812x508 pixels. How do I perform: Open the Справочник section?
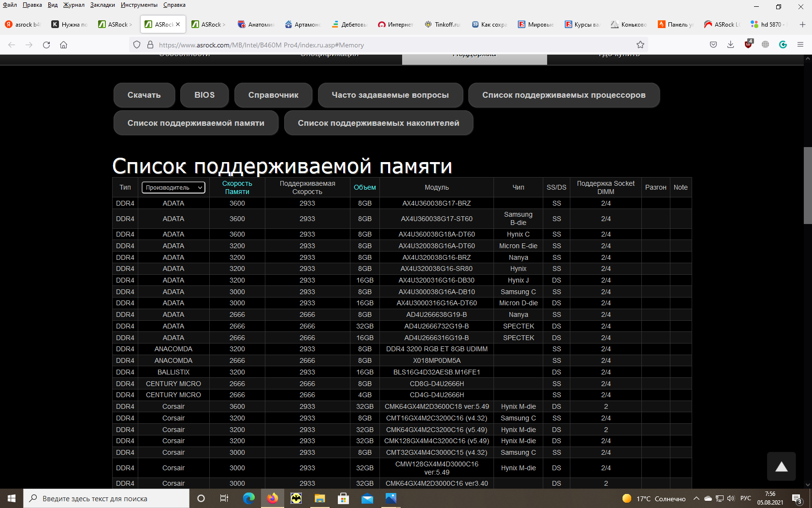pyautogui.click(x=274, y=95)
